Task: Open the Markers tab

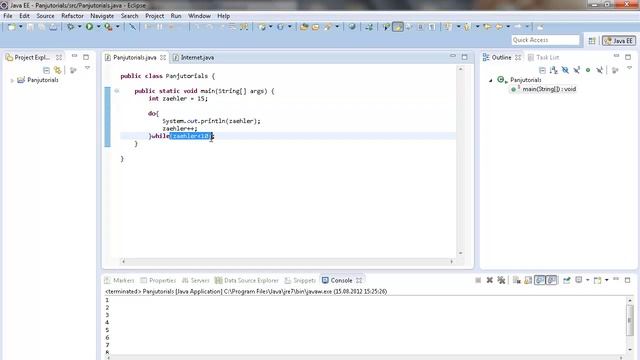Action: click(119, 280)
